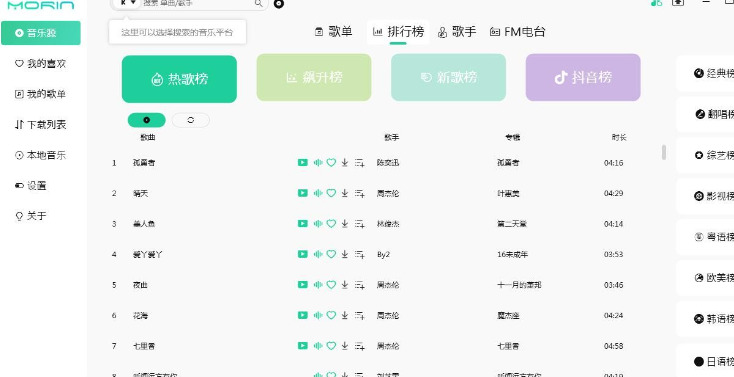
Task: Open 下载列表 in the sidebar
Action: [x=40, y=125]
